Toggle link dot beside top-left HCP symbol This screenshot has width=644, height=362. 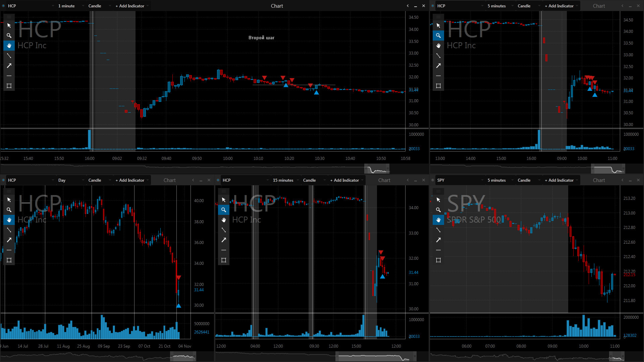point(3,6)
